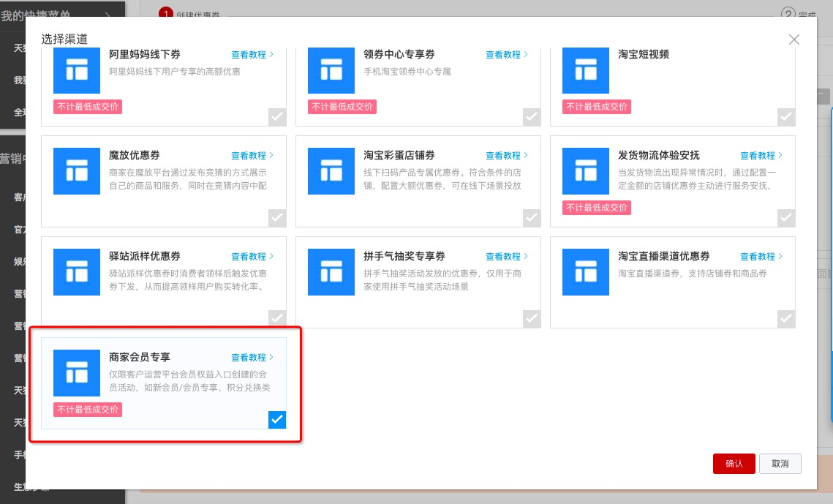Click the 商家会员专享 description text
Image resolution: width=833 pixels, height=504 pixels.
click(189, 381)
